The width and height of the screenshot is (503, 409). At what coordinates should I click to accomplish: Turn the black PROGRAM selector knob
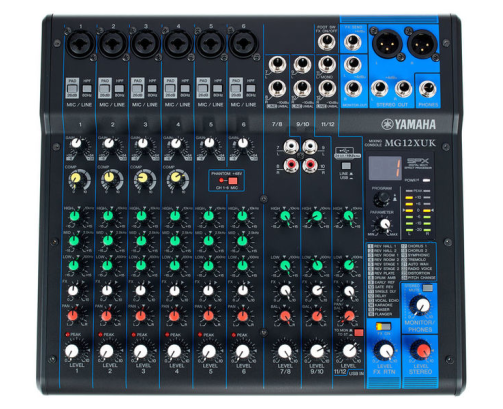coord(383,198)
